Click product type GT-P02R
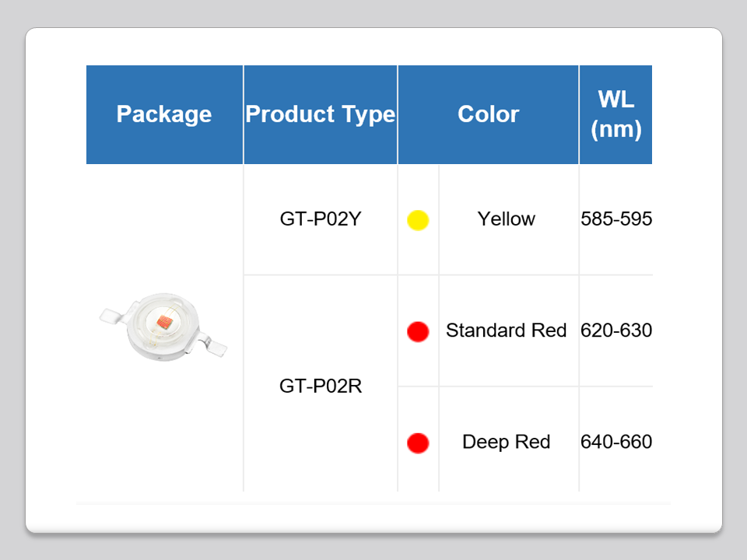The width and height of the screenshot is (747, 560). click(321, 386)
